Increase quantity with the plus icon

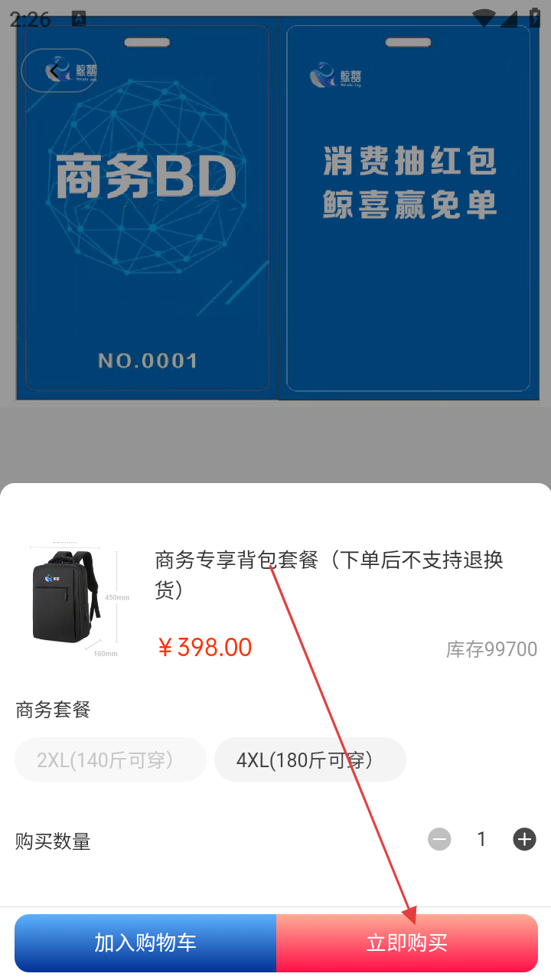[524, 840]
